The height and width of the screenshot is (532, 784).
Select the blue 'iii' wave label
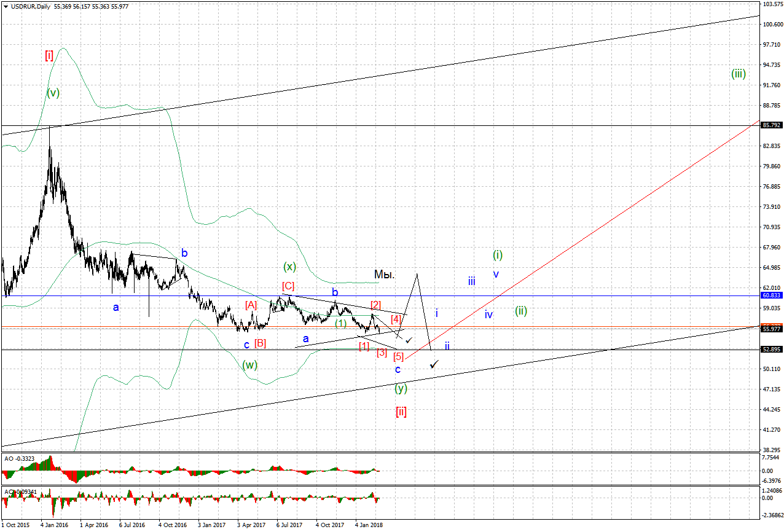(x=471, y=281)
